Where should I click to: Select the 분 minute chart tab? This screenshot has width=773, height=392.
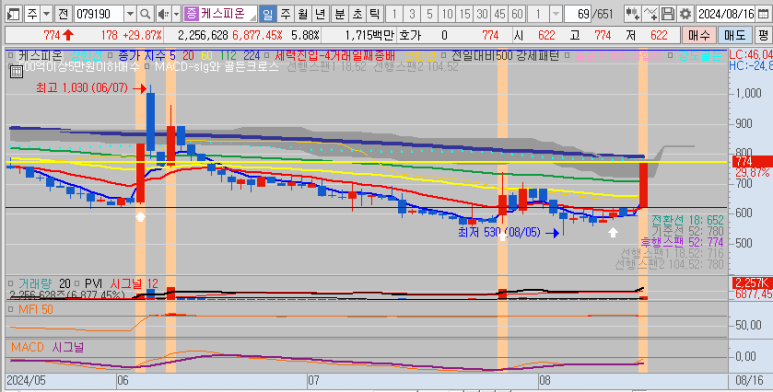tap(339, 14)
